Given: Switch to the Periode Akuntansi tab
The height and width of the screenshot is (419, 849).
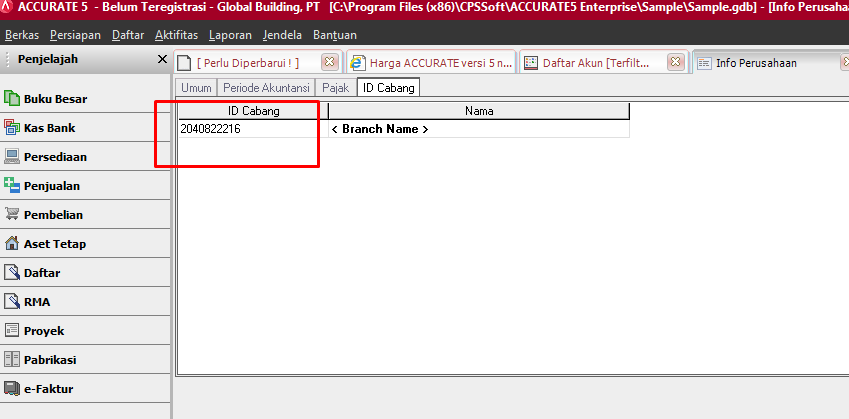Looking at the screenshot, I should (x=267, y=88).
